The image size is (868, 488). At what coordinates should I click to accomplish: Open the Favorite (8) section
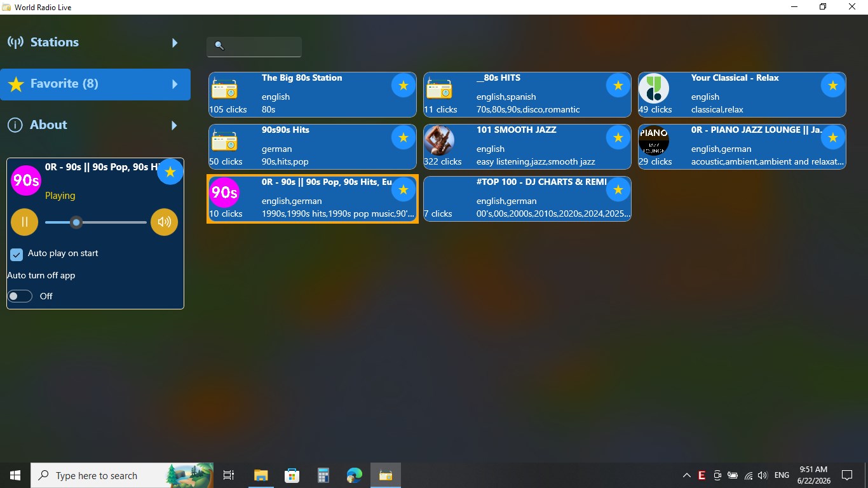95,84
